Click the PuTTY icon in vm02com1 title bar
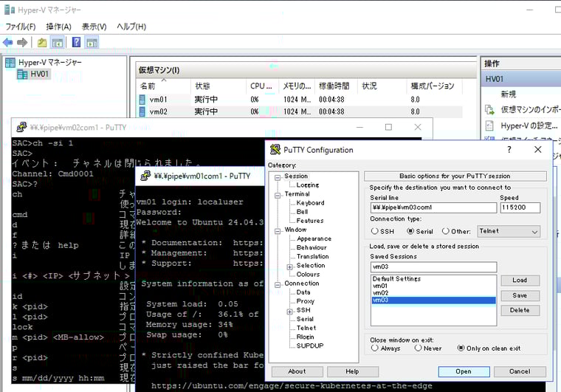Image resolution: width=561 pixels, height=392 pixels. pyautogui.click(x=21, y=127)
